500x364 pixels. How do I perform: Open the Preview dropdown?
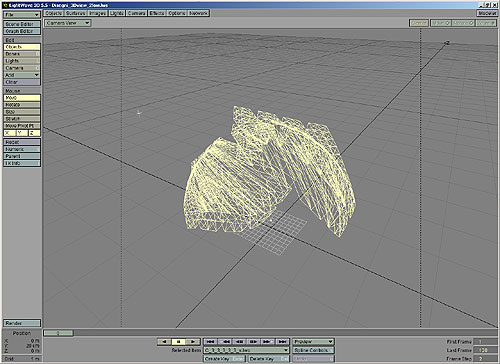coord(313,342)
